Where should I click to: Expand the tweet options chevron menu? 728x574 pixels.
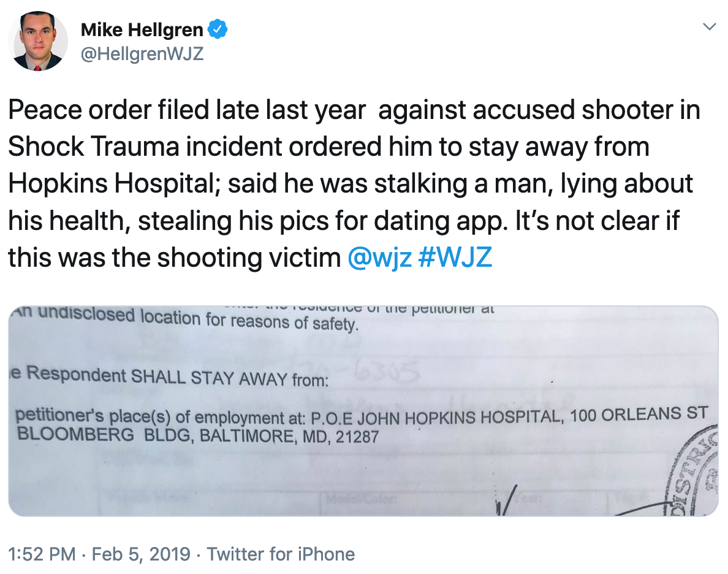point(709,27)
